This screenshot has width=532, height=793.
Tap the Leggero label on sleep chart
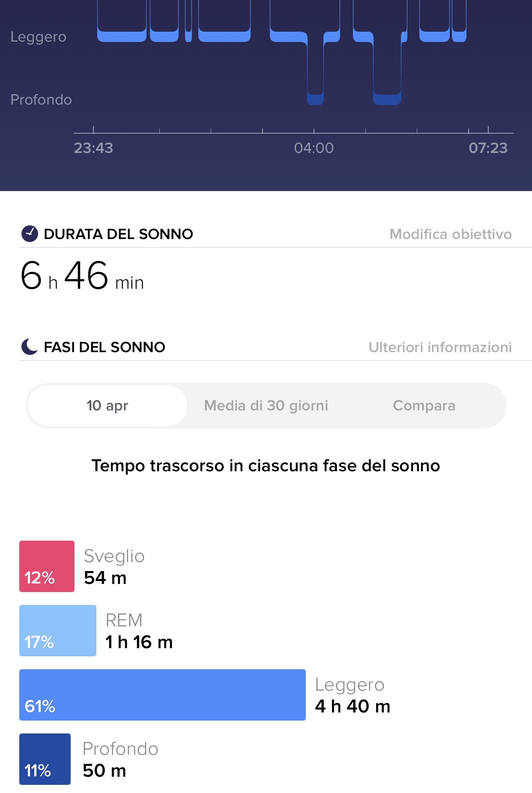pyautogui.click(x=39, y=37)
